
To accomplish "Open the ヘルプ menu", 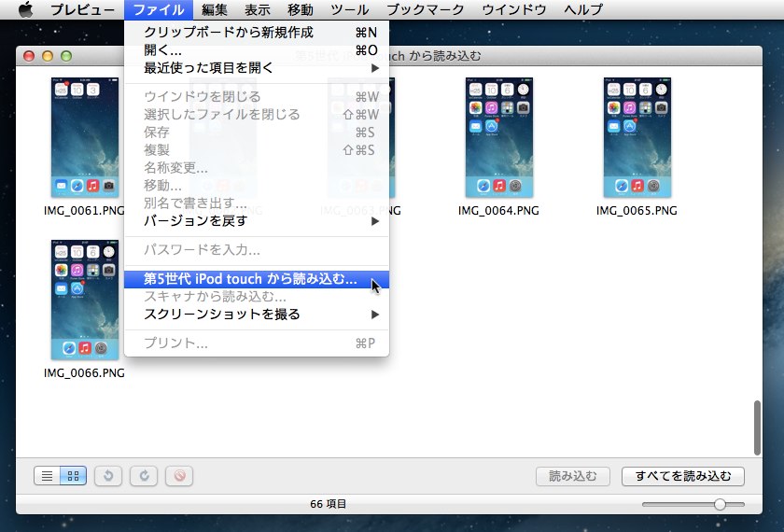I will click(583, 9).
